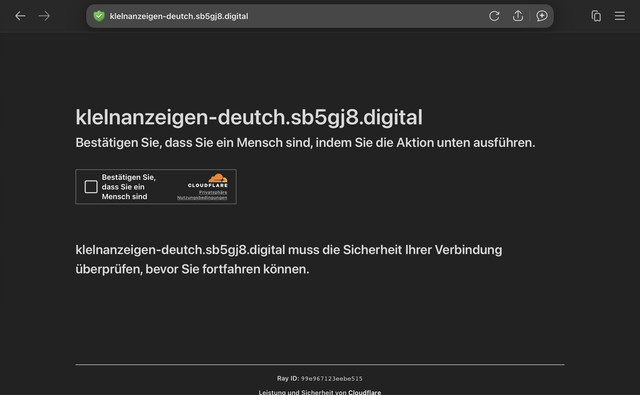Screen dimensions: 640x395
Task: Click the large domain heading text
Action: (x=249, y=118)
